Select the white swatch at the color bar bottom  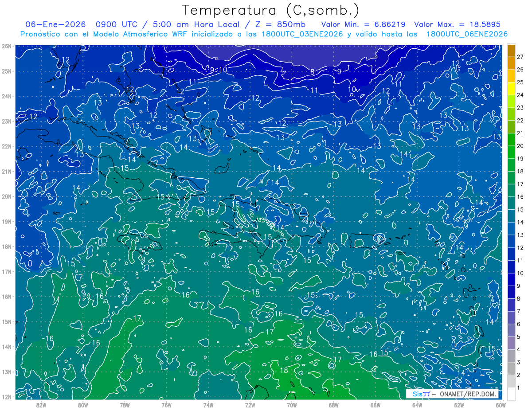point(511,395)
